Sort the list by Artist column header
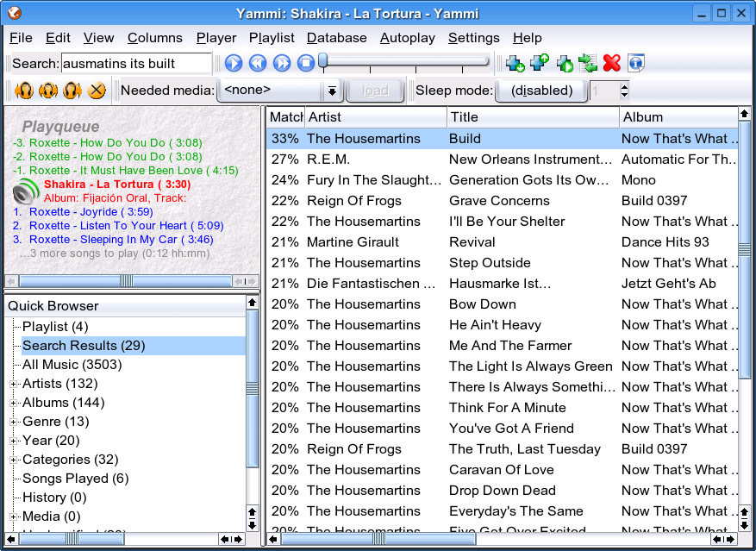The image size is (756, 551). (x=375, y=117)
